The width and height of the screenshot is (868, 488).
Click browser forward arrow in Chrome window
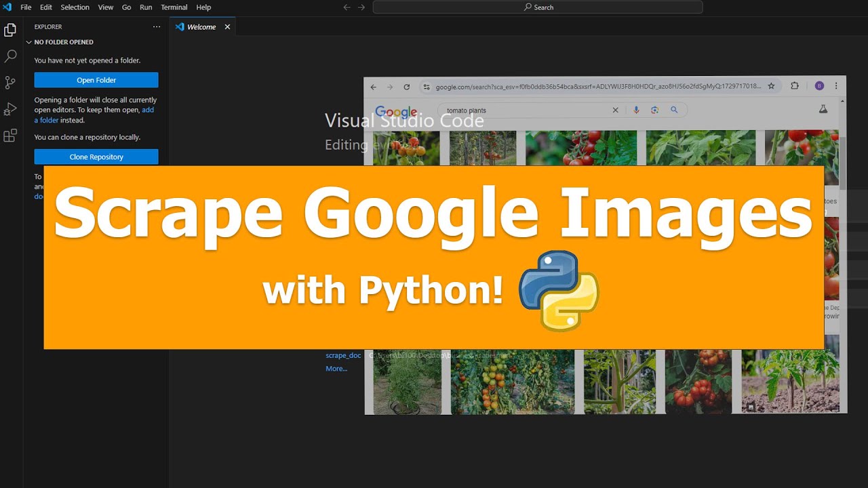(390, 87)
